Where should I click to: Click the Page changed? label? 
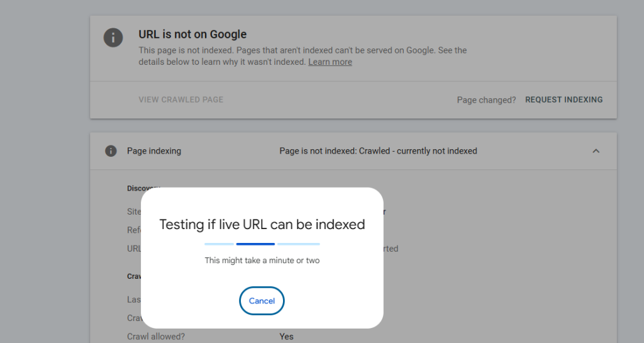(486, 100)
